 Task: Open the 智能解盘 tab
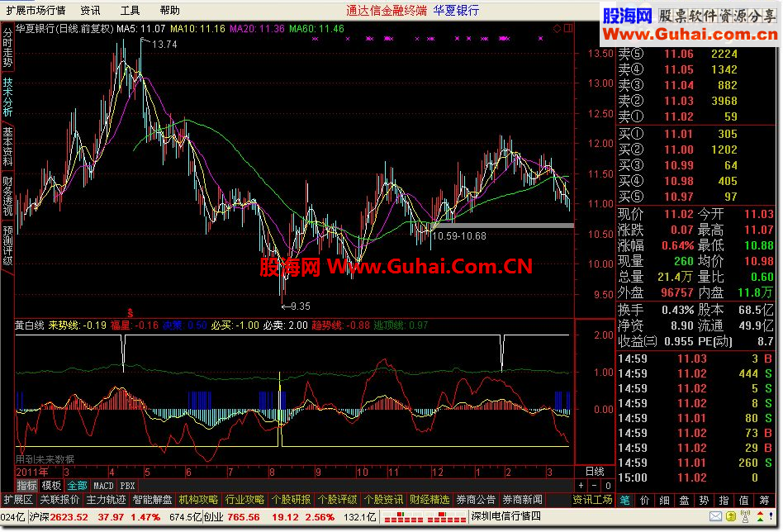click(x=152, y=500)
